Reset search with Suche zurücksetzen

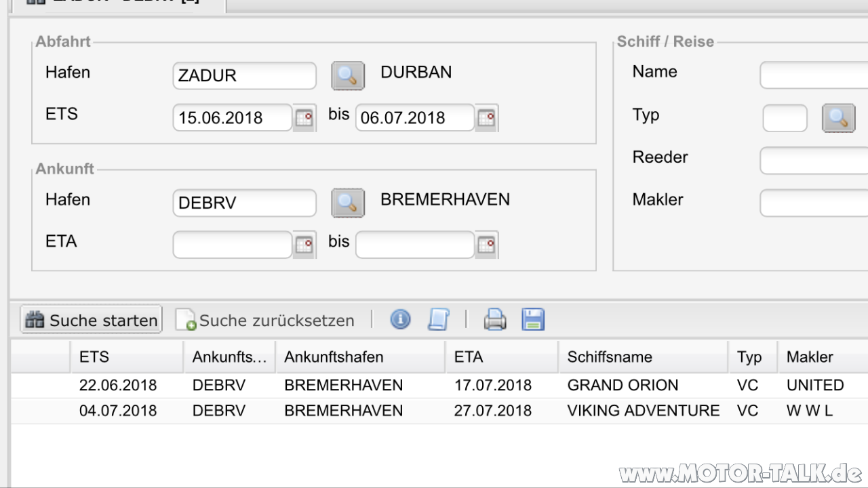[x=265, y=320]
